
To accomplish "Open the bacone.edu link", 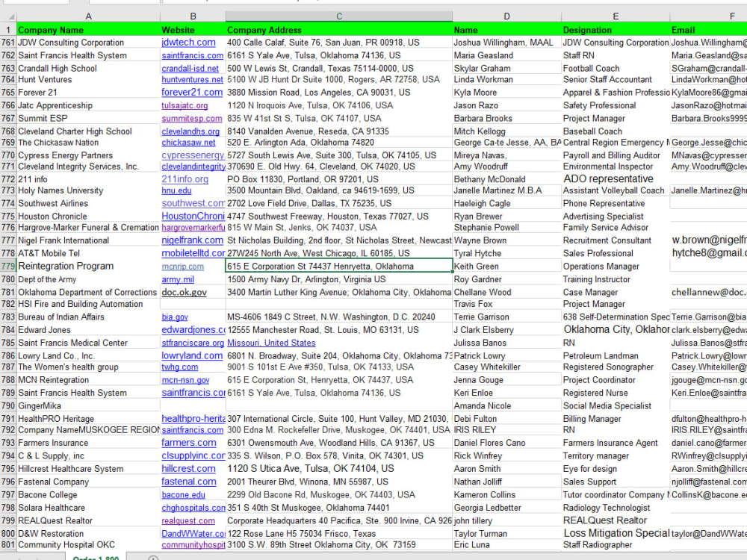I will coord(184,495).
